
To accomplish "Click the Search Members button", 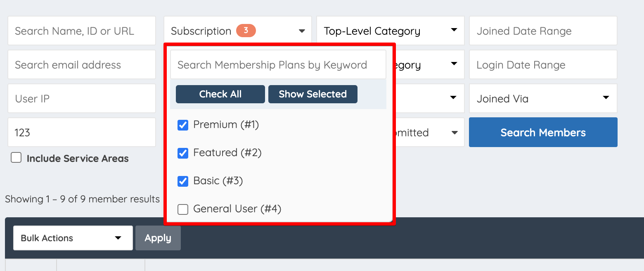I will [x=543, y=132].
